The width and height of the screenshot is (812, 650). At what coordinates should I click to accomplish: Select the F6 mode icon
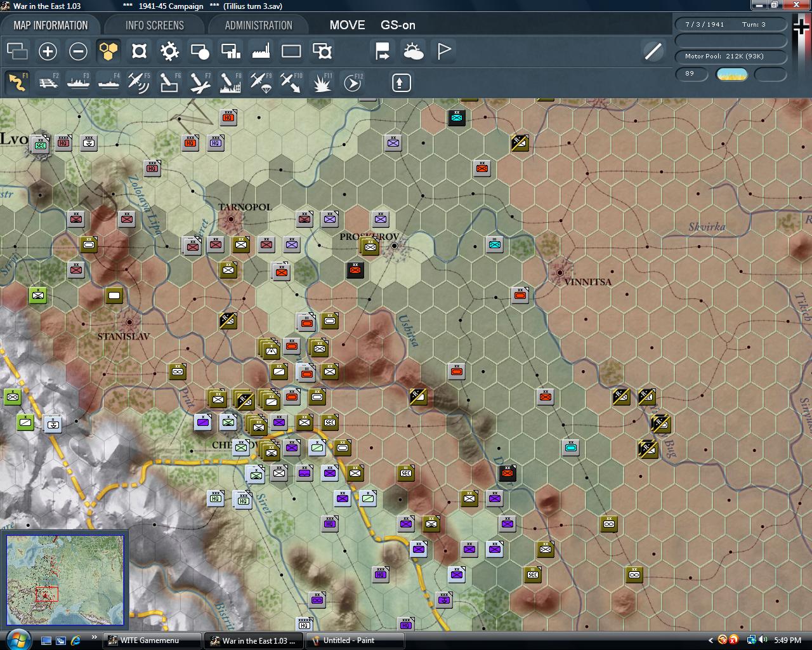pos(169,83)
